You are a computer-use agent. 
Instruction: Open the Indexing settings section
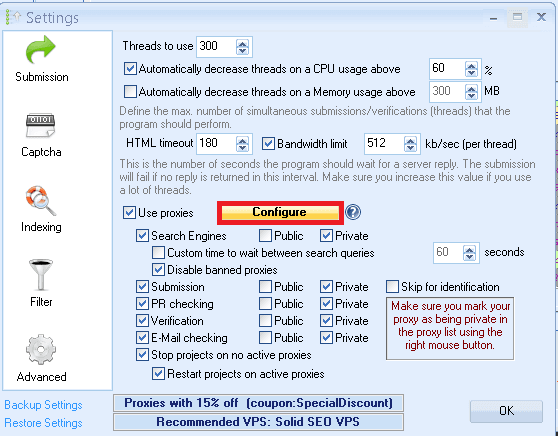point(41,209)
